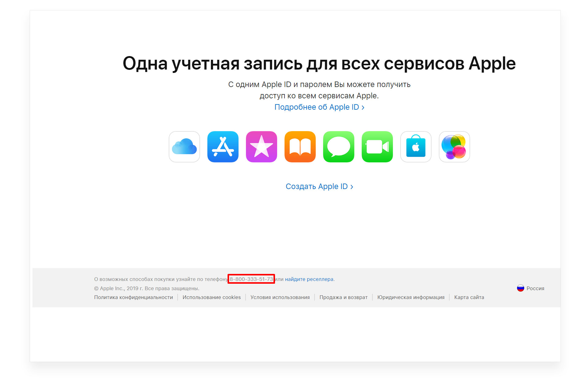Screen dimensions: 588x379
Task: Open 'Юридическая информация' footer link
Action: tap(411, 297)
